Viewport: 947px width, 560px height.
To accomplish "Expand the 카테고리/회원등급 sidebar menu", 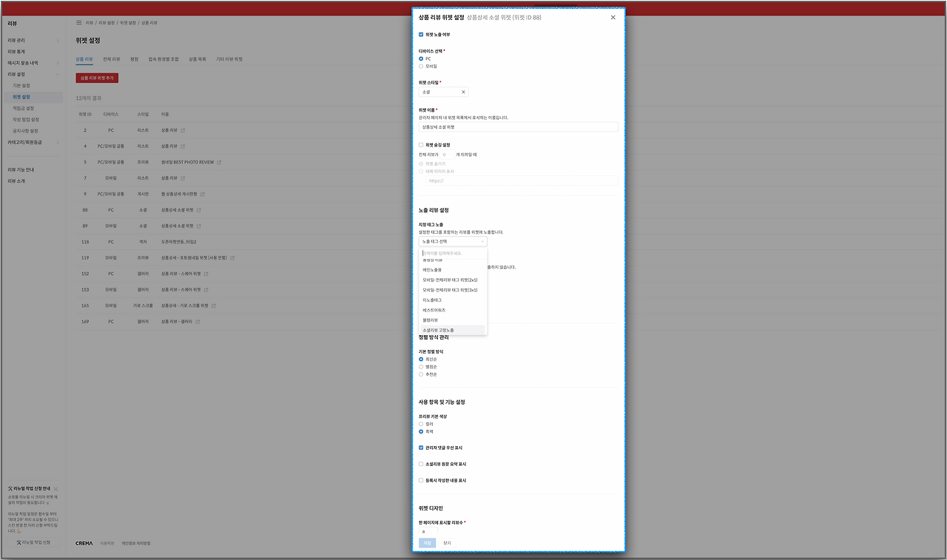I will click(33, 142).
